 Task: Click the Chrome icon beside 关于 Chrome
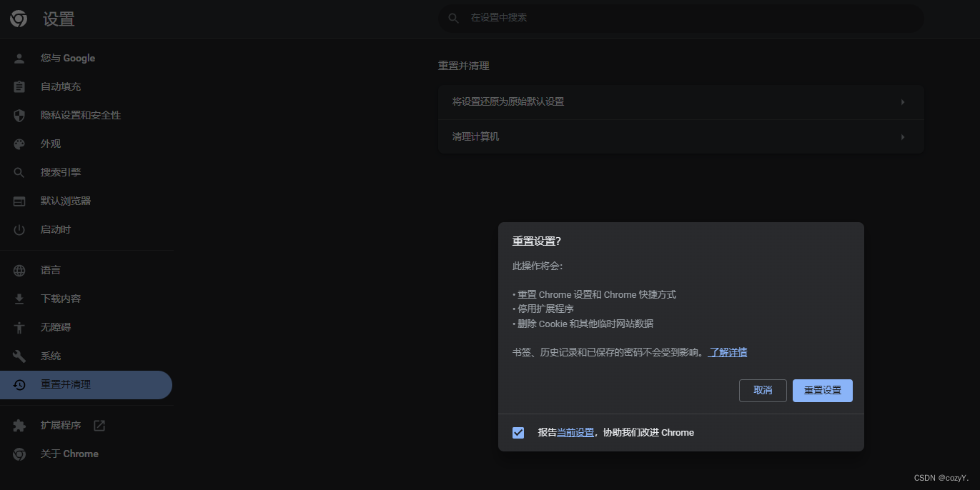click(19, 454)
